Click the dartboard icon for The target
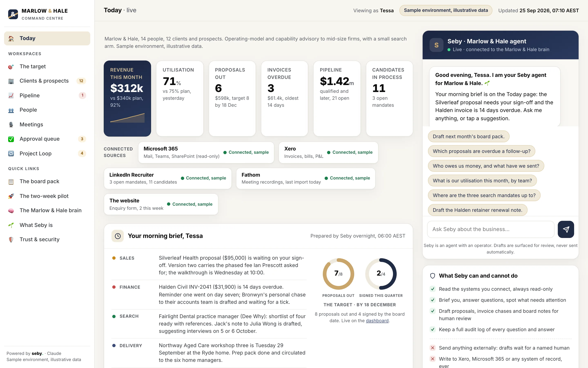The image size is (588, 368). point(11,67)
